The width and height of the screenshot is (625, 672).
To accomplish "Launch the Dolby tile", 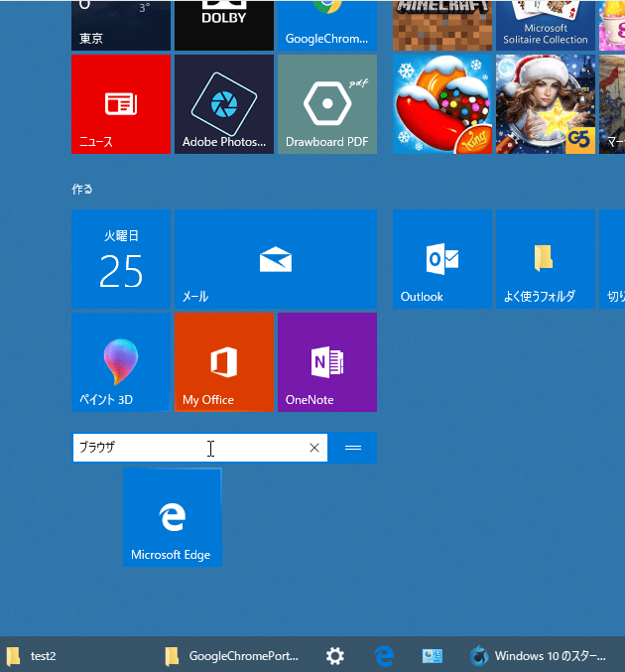I will coord(224,25).
